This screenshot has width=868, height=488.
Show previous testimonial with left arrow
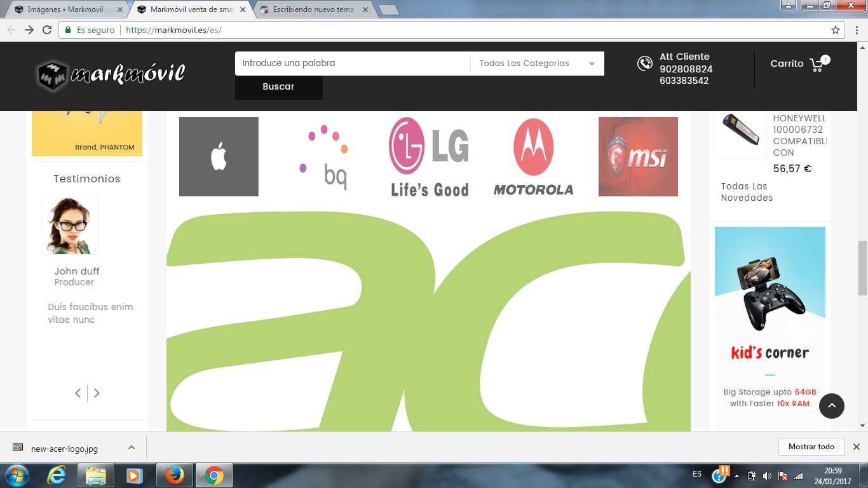coord(78,393)
